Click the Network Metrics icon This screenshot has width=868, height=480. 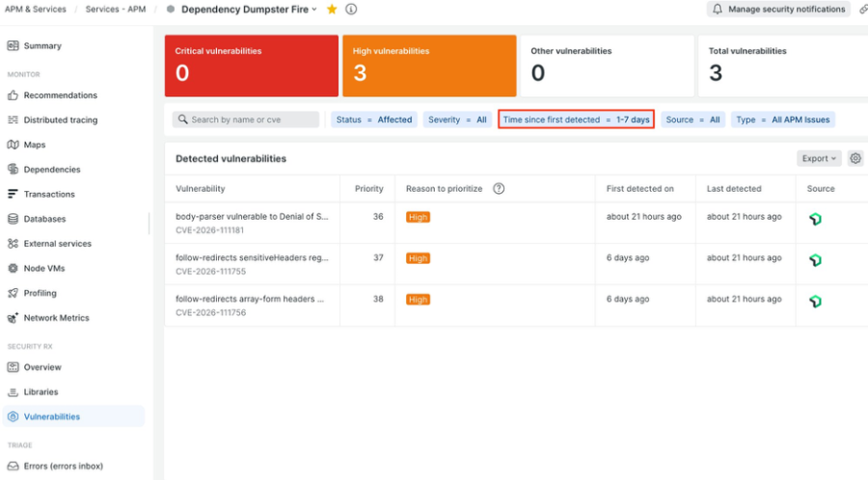pos(13,318)
